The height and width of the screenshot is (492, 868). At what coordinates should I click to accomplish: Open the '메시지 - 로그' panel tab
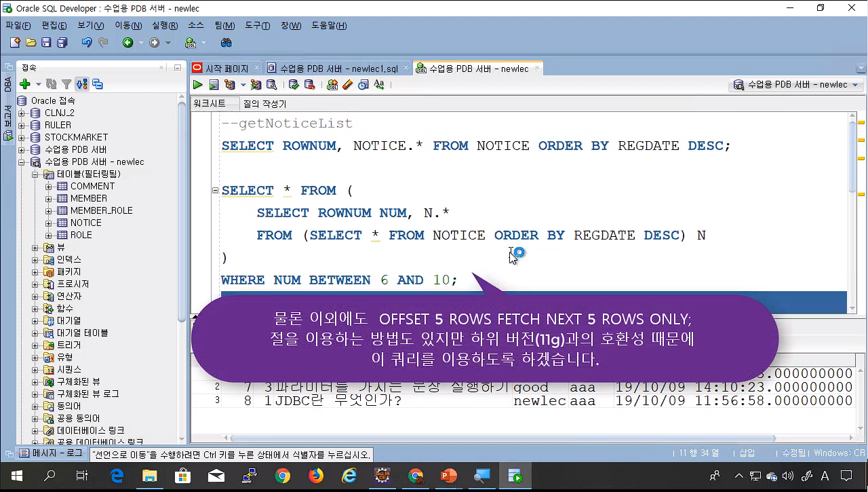tap(51, 453)
